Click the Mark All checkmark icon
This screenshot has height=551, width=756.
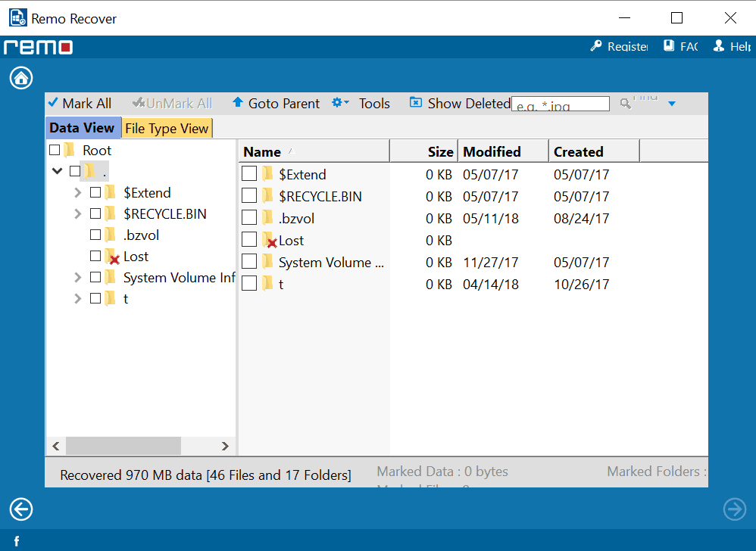[x=53, y=103]
